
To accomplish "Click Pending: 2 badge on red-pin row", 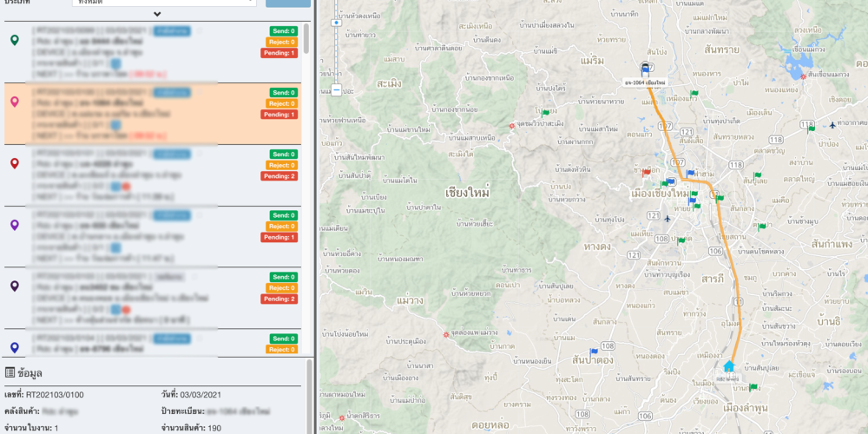I will (280, 176).
